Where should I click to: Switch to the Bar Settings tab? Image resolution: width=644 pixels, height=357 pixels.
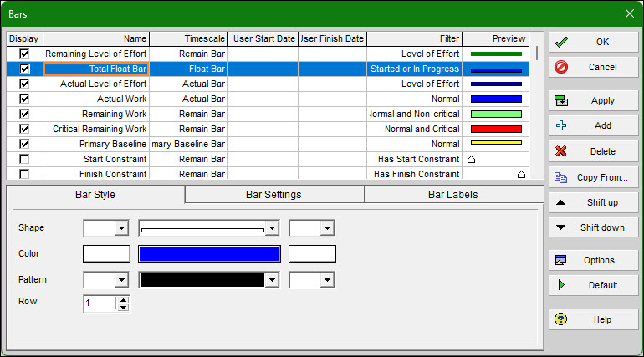(274, 195)
